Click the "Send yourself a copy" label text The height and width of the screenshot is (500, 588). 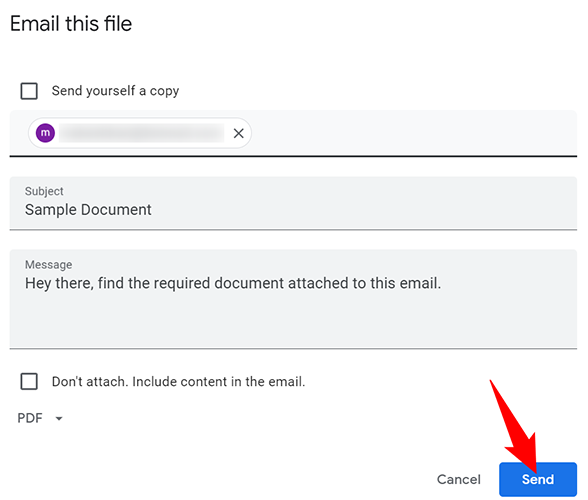[116, 91]
